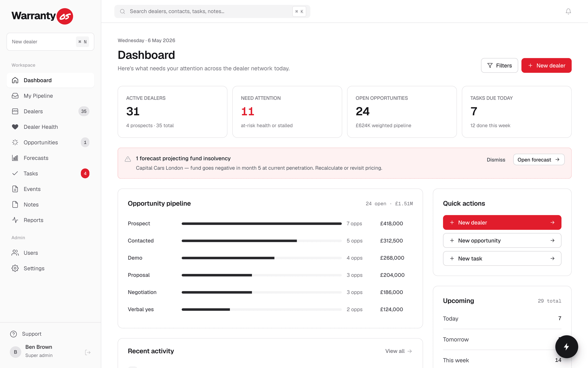This screenshot has width=588, height=368.
Task: Click the Ben Brown avatar circle
Action: click(x=15, y=352)
